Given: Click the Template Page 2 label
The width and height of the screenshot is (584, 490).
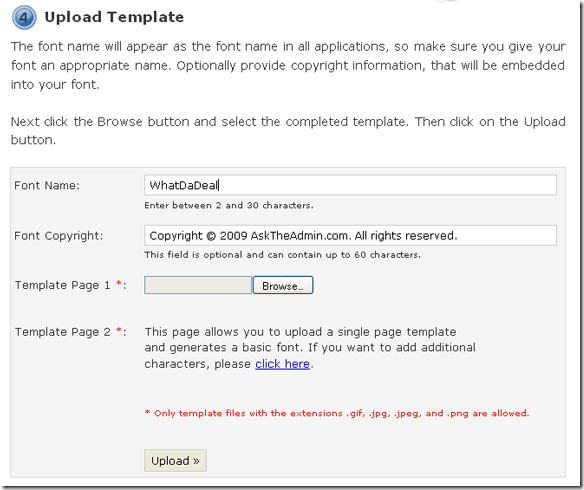Looking at the screenshot, I should pyautogui.click(x=63, y=332).
